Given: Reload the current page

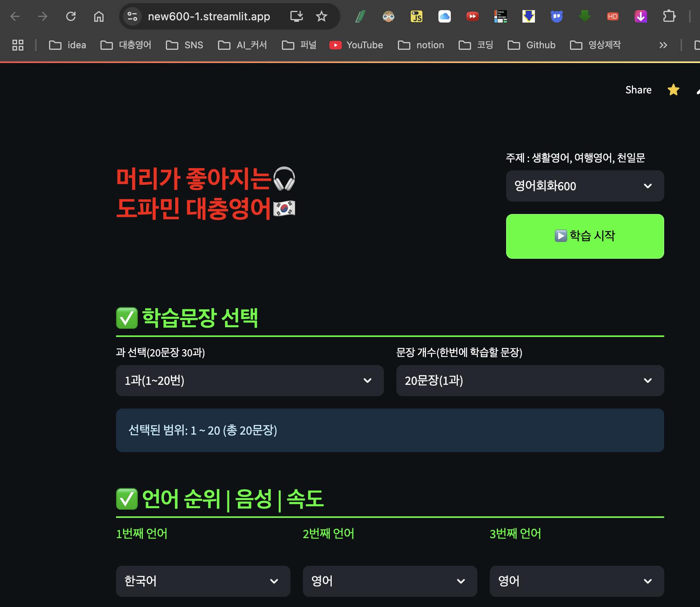Looking at the screenshot, I should tap(71, 16).
